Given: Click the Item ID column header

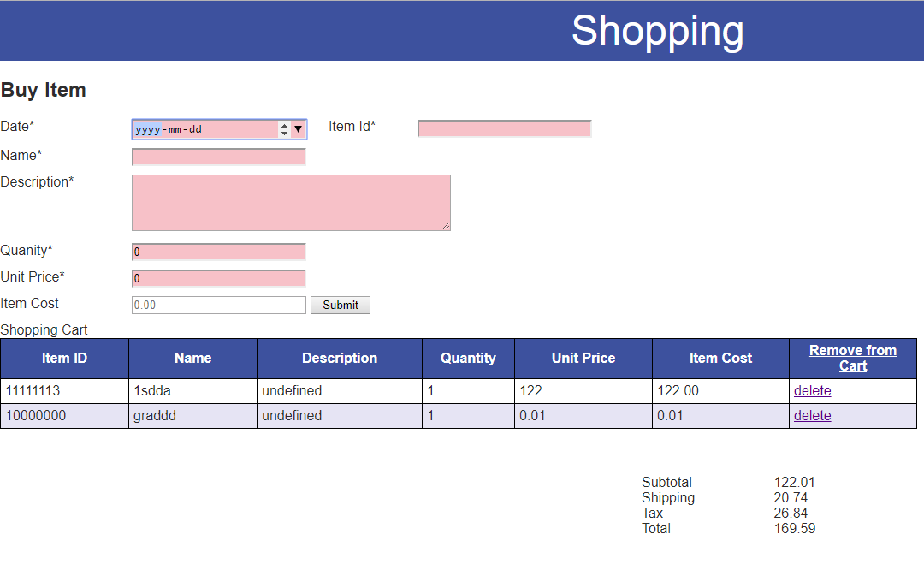Looking at the screenshot, I should coord(64,359).
